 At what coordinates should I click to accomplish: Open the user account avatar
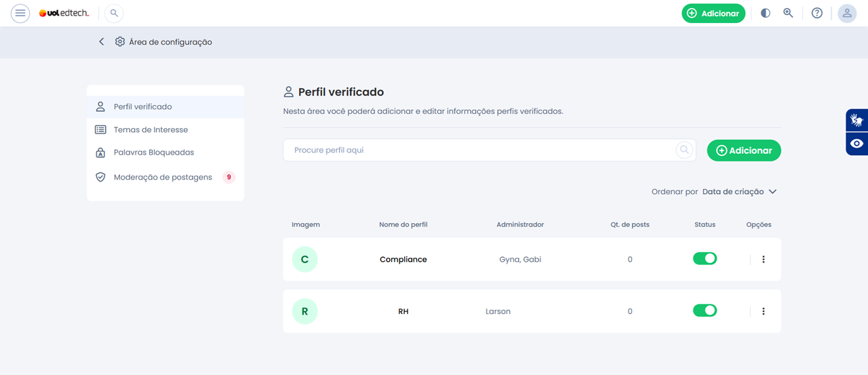point(847,13)
